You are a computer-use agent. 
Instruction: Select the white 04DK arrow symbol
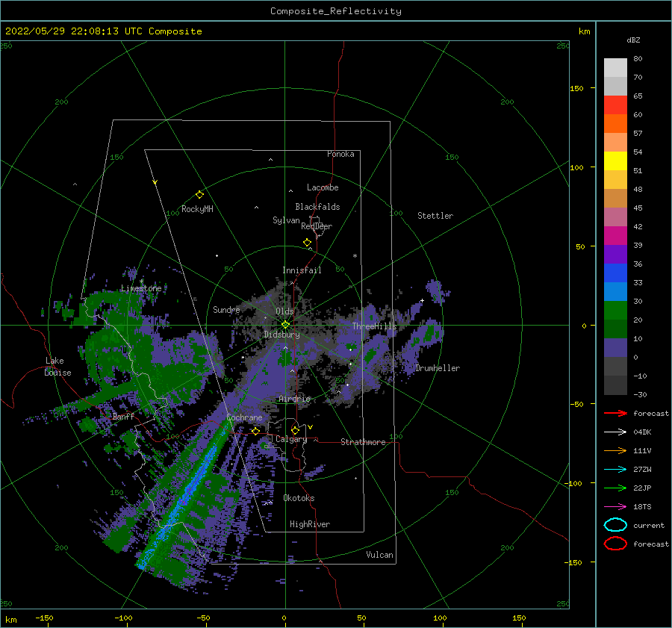click(x=615, y=432)
